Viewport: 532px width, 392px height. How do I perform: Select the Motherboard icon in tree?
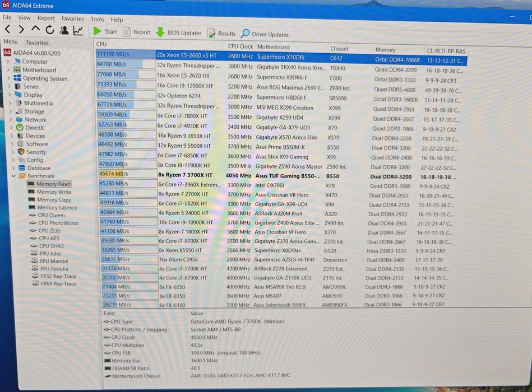tap(17, 69)
